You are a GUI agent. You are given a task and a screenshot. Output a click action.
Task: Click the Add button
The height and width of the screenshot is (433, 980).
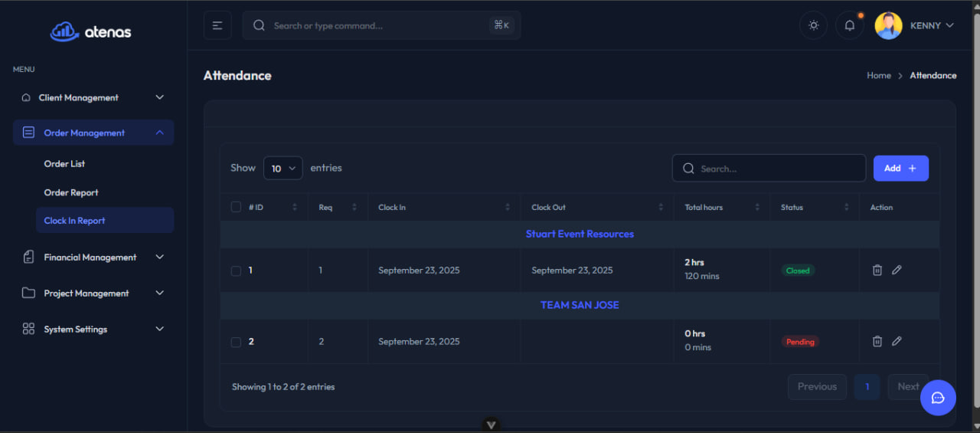pos(900,169)
